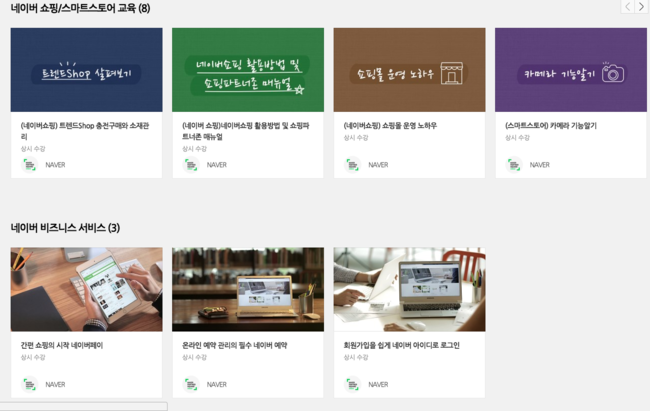This screenshot has width=650, height=411.
Task: Click 상시 수강 label under 네이버페이 course
Action: [33, 357]
